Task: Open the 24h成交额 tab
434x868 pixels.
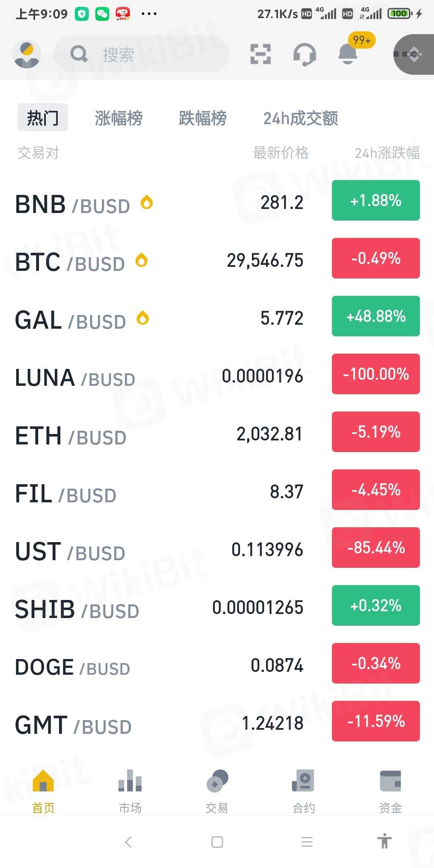Action: 300,118
